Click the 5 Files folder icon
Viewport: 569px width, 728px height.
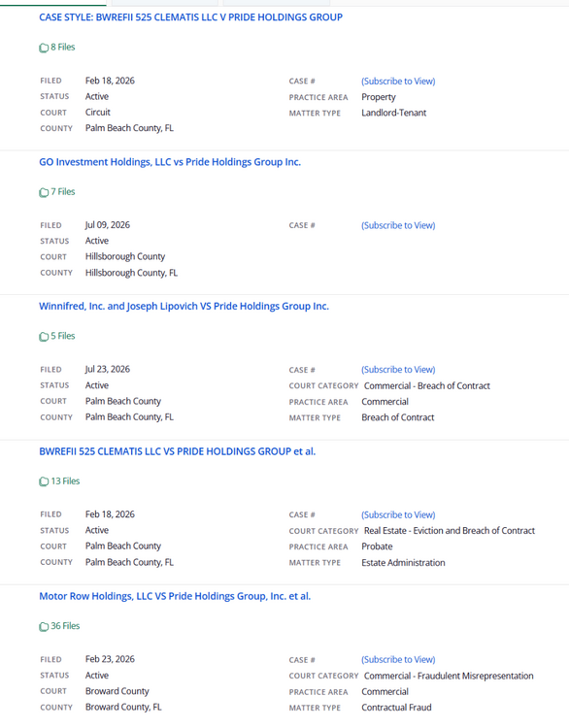(x=44, y=337)
